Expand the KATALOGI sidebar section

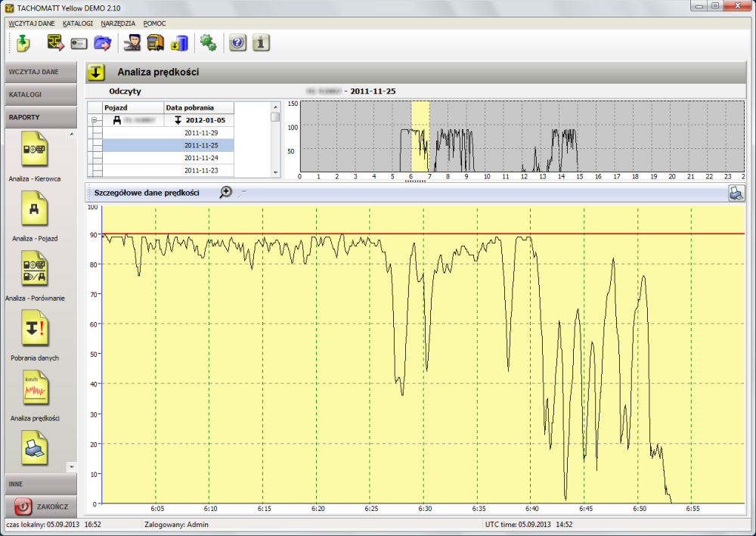coord(39,94)
